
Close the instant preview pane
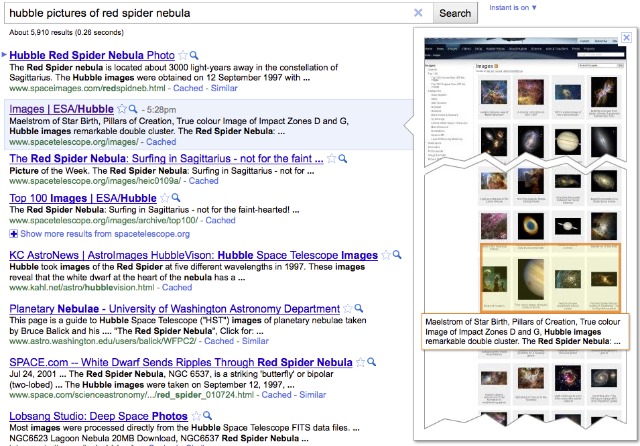pyautogui.click(x=626, y=38)
